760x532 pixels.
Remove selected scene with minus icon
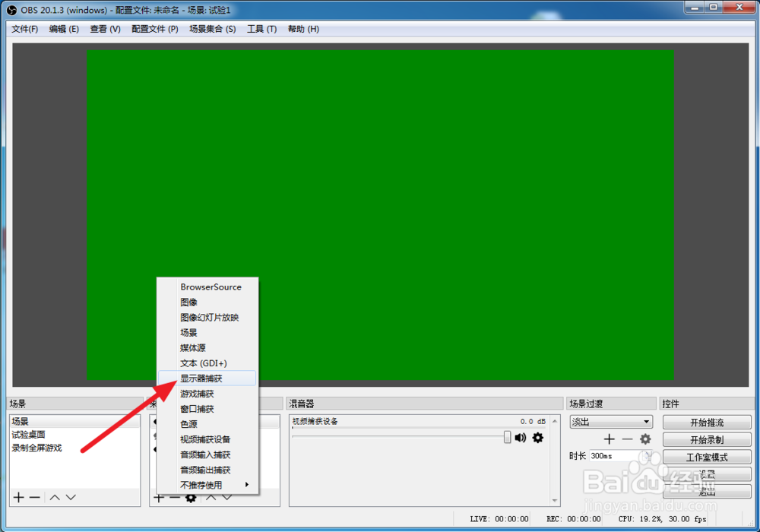click(x=34, y=497)
